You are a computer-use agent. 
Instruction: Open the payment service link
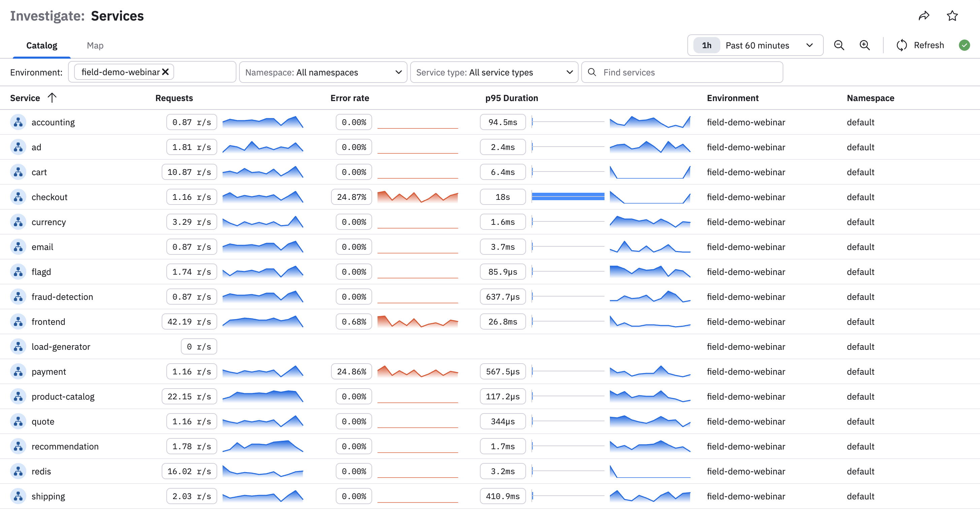[49, 371]
